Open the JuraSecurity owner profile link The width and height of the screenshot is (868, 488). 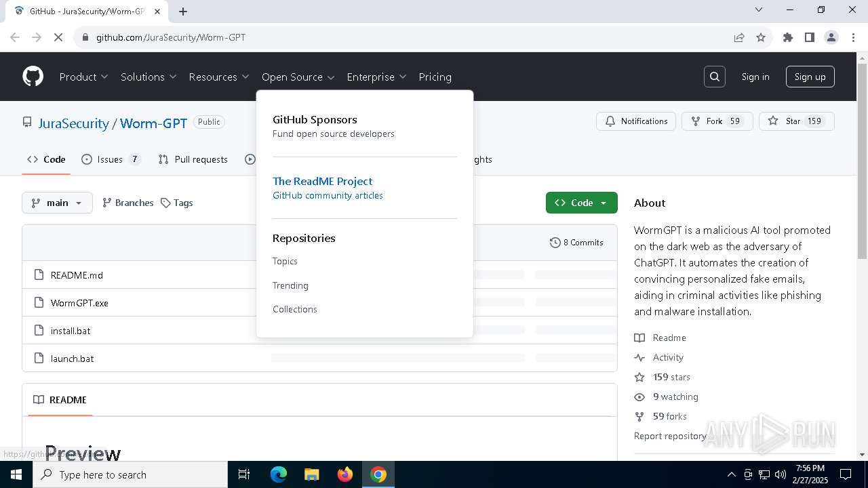pos(73,123)
